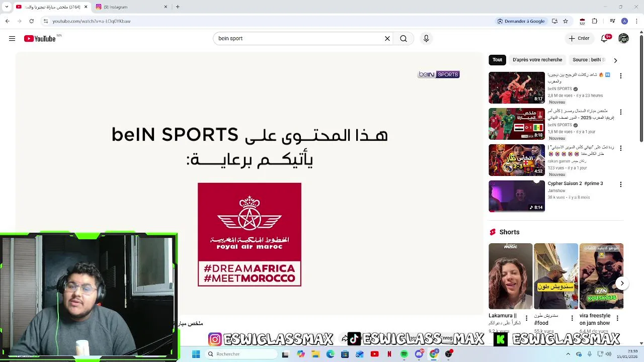
Task: Open options for 8:17 video
Action: (x=620, y=76)
